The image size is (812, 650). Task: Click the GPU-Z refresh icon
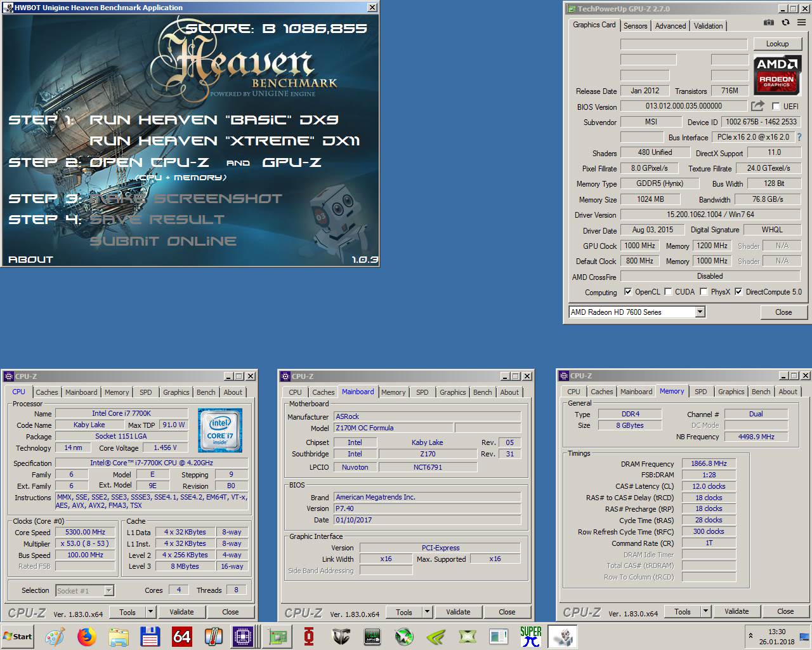[x=785, y=22]
